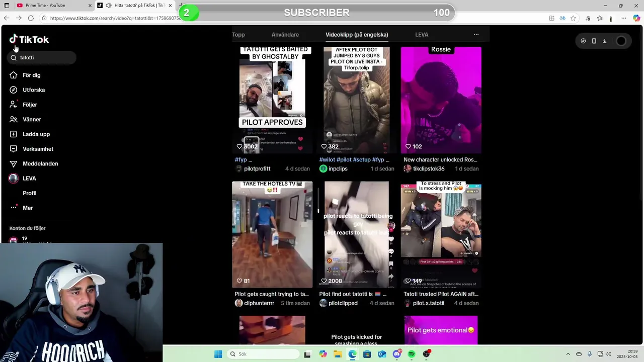Bookmark this page with the star icon
The height and width of the screenshot is (362, 644).
pos(573,18)
